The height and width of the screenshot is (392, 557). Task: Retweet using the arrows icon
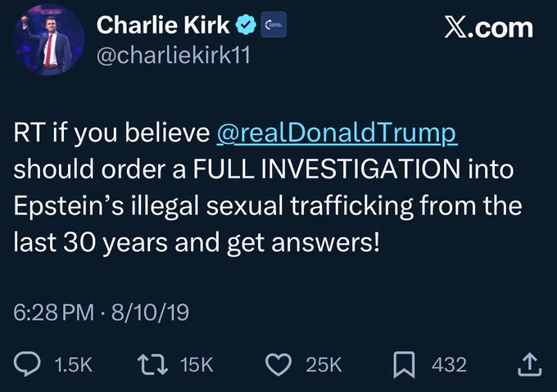pyautogui.click(x=152, y=364)
